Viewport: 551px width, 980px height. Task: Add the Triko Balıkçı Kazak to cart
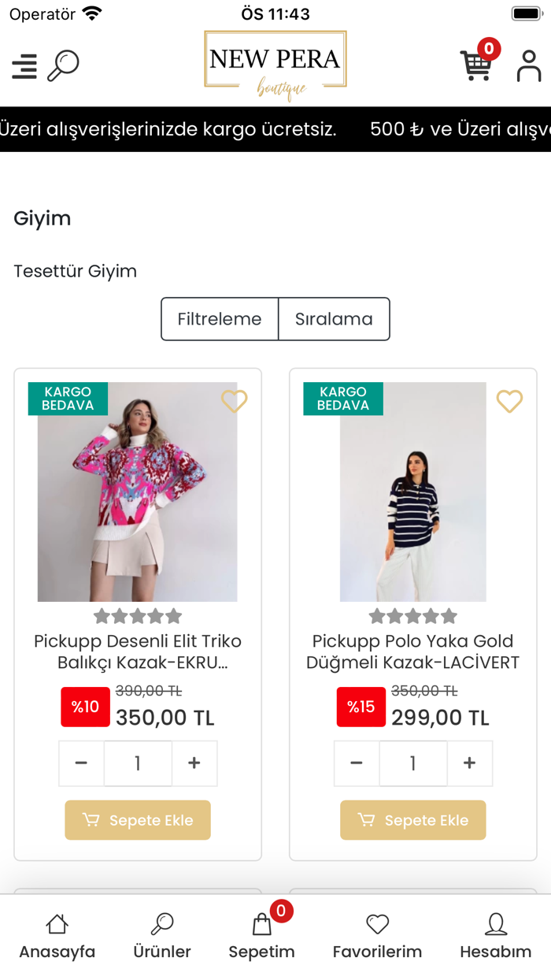(138, 820)
